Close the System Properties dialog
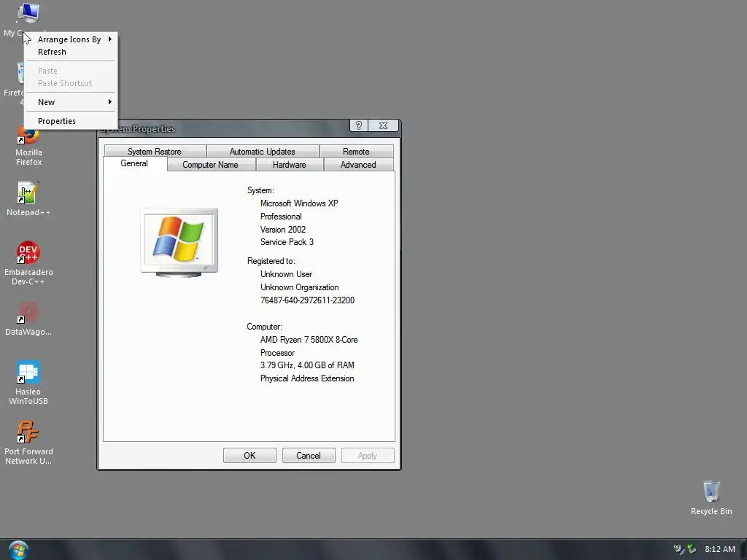Viewport: 747px width, 560px height. [x=383, y=125]
